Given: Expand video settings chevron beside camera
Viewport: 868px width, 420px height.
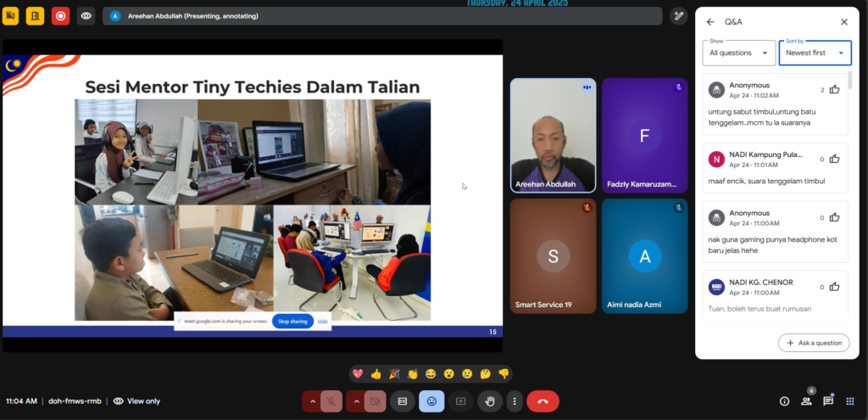Looking at the screenshot, I should (x=356, y=401).
